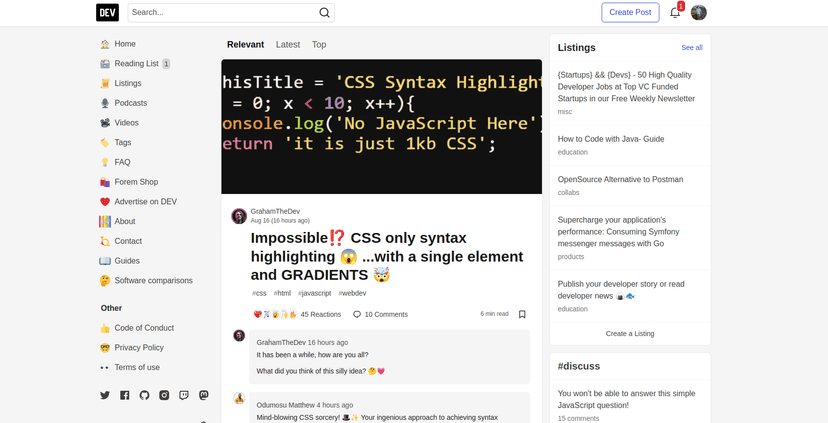828x423 pixels.
Task: Click the Podcasts microphone icon
Action: pyautogui.click(x=105, y=103)
